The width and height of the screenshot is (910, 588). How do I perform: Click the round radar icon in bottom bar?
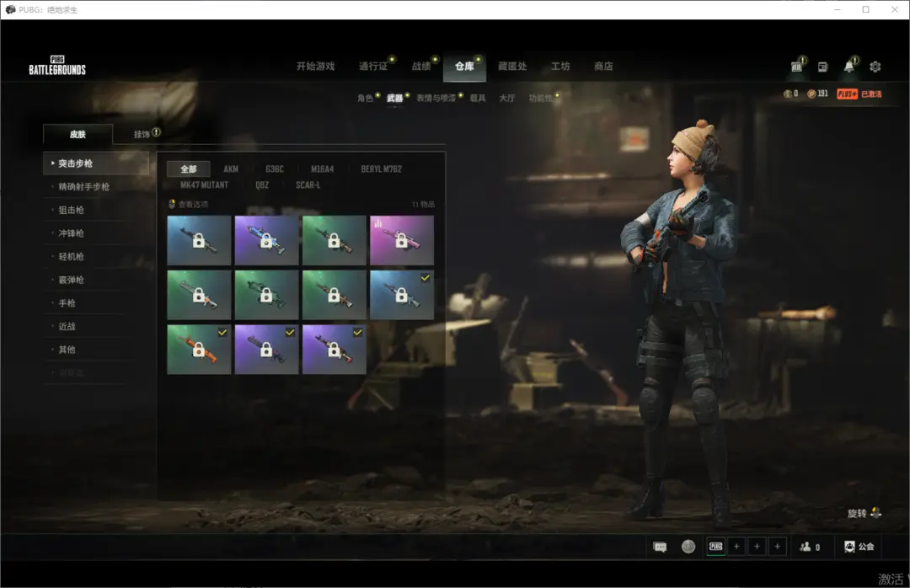(x=688, y=547)
